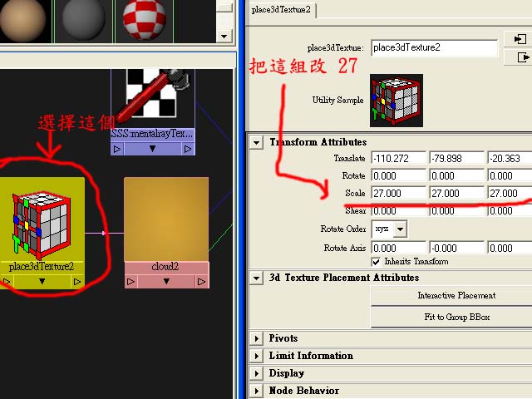The image size is (532, 399).
Task: Click Translate Z field showing -20.363
Action: (510, 159)
